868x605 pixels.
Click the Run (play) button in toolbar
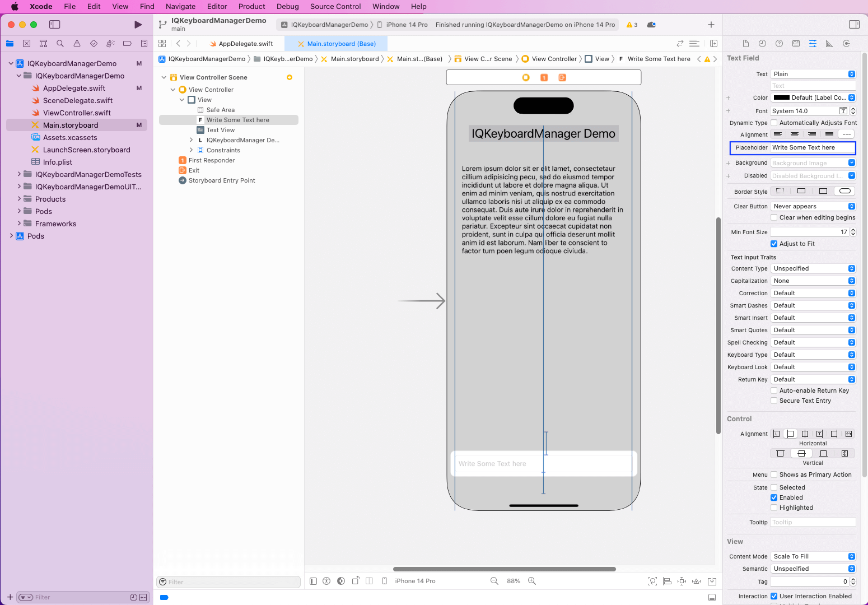pos(138,25)
